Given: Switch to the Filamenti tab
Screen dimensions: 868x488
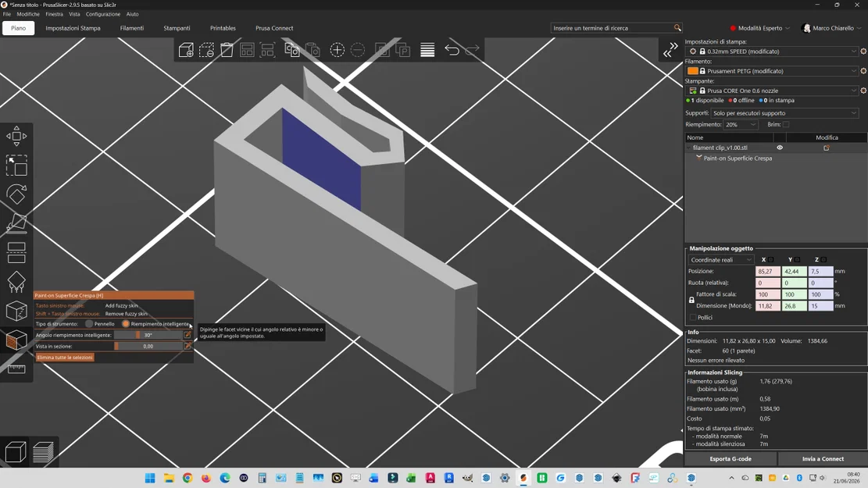Looking at the screenshot, I should [132, 27].
